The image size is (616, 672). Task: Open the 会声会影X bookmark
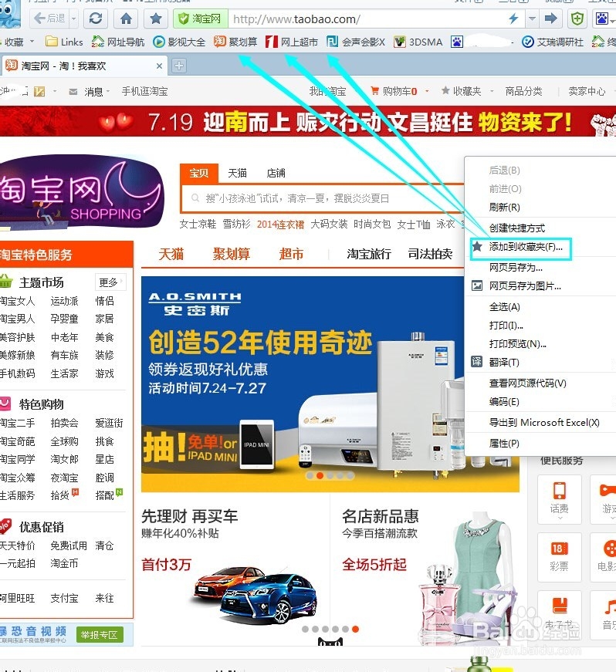(356, 42)
